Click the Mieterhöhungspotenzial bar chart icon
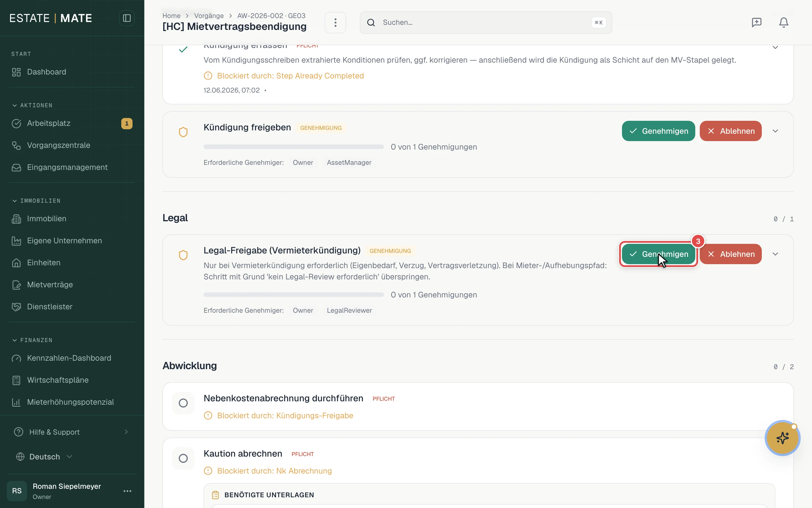Image resolution: width=812 pixels, height=508 pixels. tap(16, 402)
